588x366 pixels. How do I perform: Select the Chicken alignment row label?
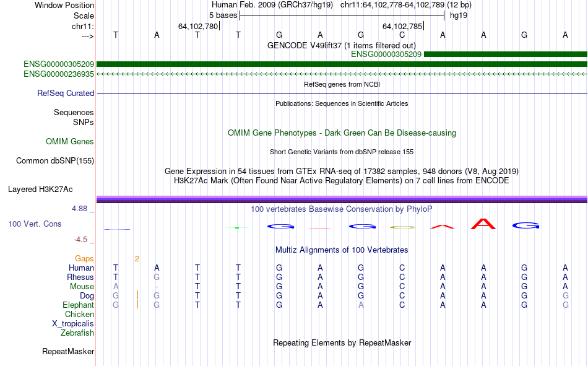click(x=79, y=314)
